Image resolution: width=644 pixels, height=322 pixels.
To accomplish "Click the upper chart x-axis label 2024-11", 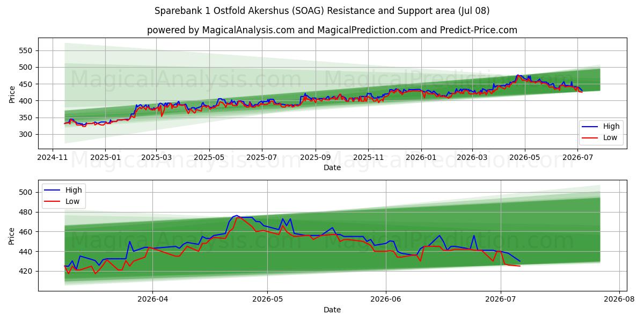I will click(52, 158).
